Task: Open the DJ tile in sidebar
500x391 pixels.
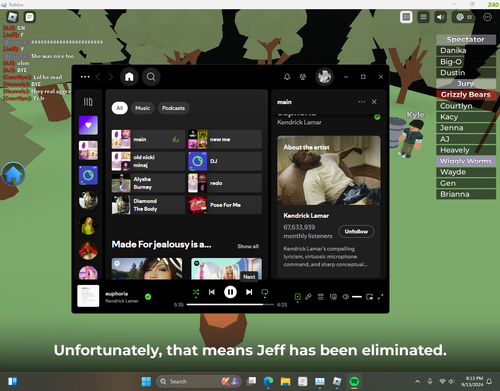Action: tap(88, 175)
